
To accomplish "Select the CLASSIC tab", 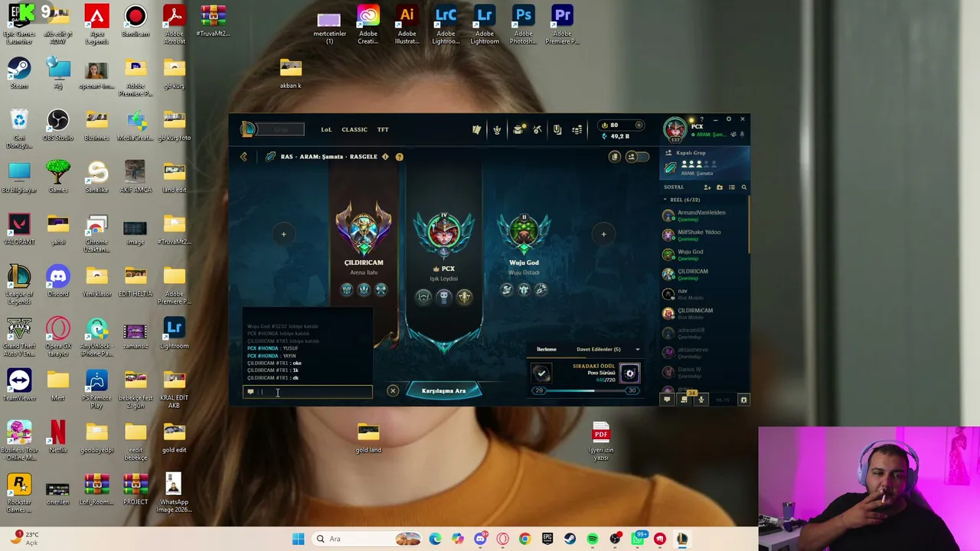I will [354, 130].
